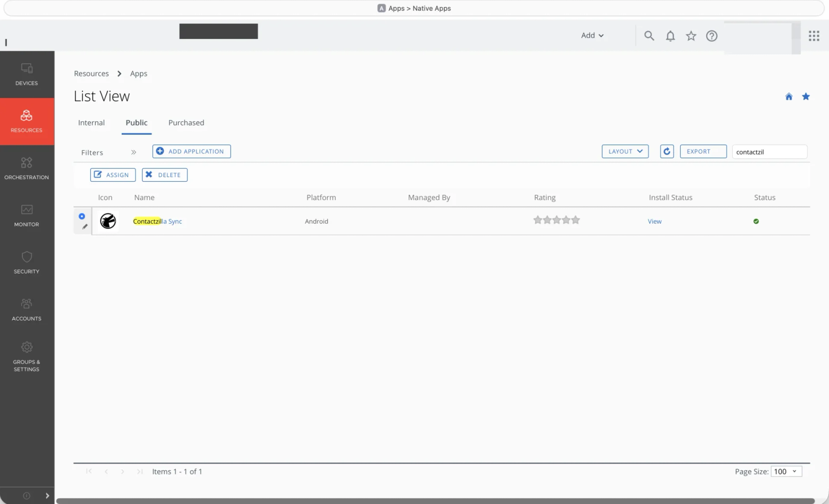Open Groups & Settings in sidebar
This screenshot has height=504, width=829.
tap(27, 357)
